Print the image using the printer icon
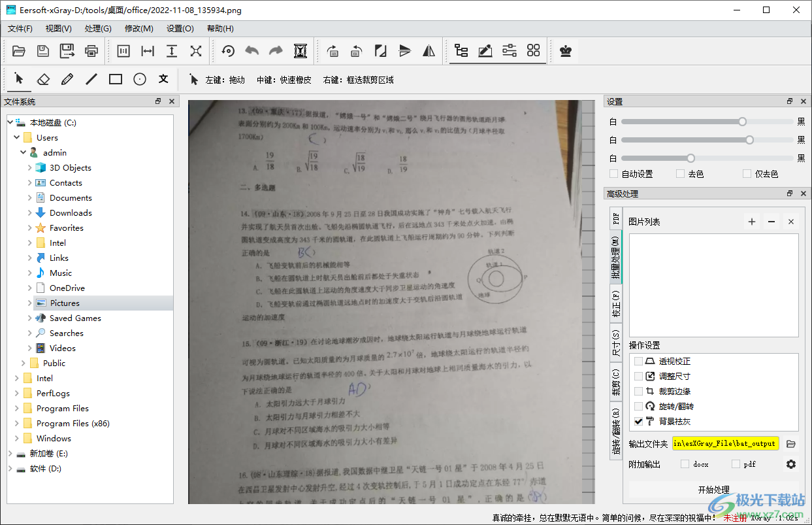The height and width of the screenshot is (525, 812). tap(91, 51)
